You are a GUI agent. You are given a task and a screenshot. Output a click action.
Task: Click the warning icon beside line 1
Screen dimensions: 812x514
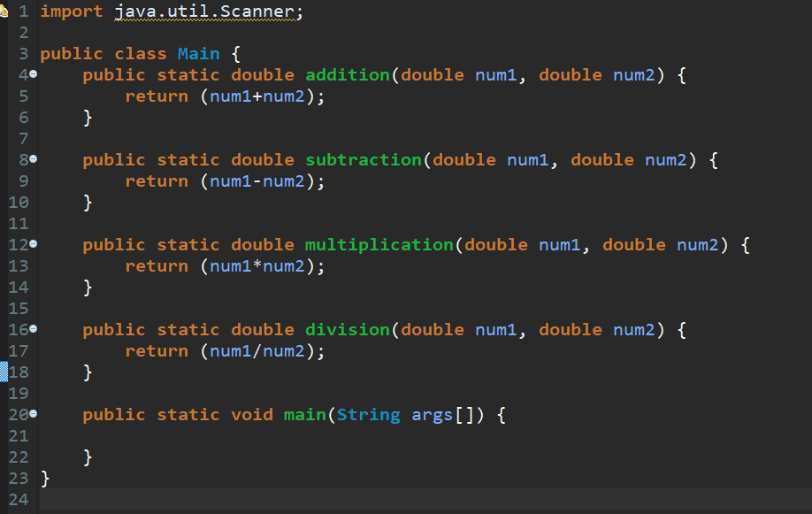point(5,10)
